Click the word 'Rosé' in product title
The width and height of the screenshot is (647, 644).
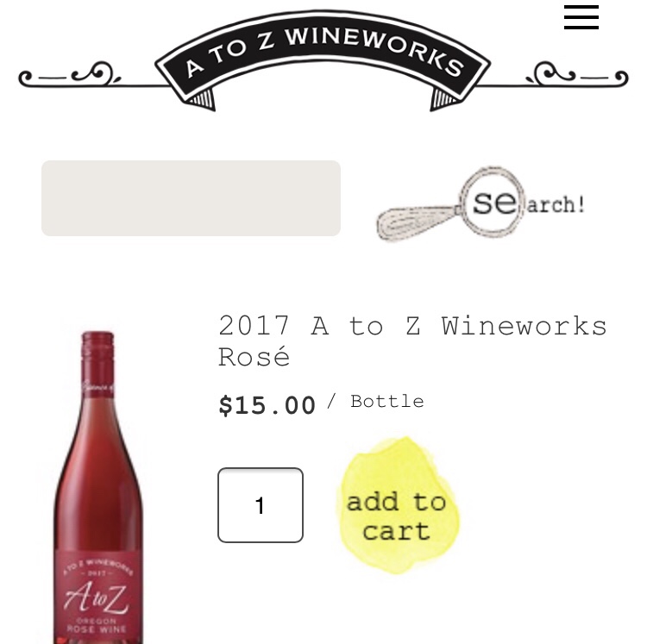(254, 357)
